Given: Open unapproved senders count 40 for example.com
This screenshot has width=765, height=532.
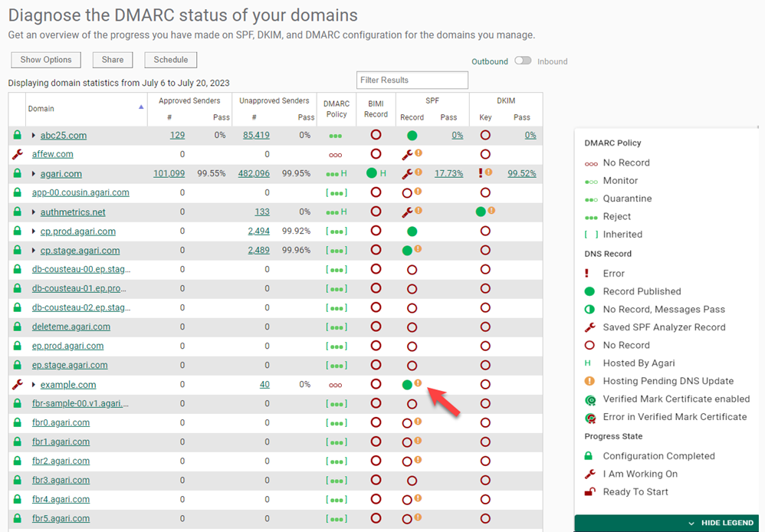Looking at the screenshot, I should pos(264,385).
